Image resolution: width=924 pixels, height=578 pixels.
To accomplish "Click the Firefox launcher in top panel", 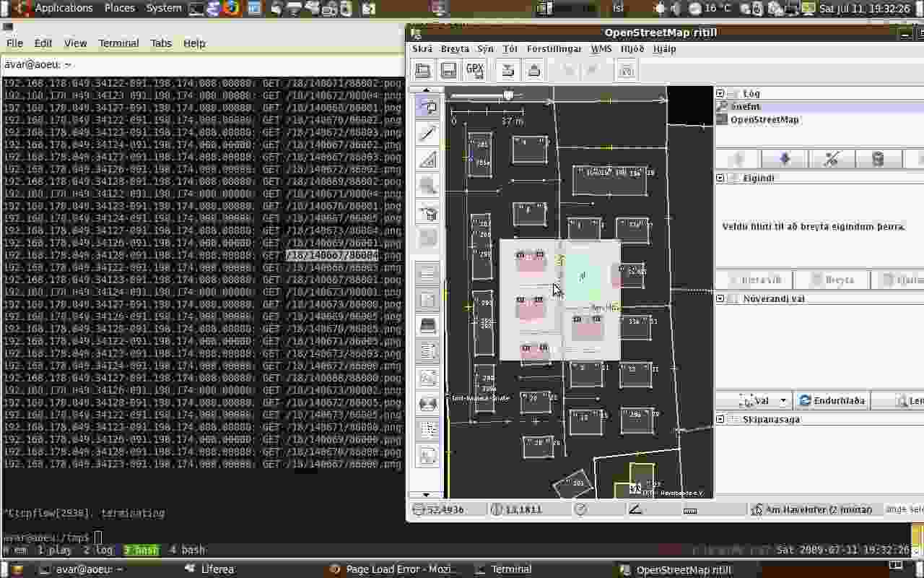I will click(x=232, y=9).
